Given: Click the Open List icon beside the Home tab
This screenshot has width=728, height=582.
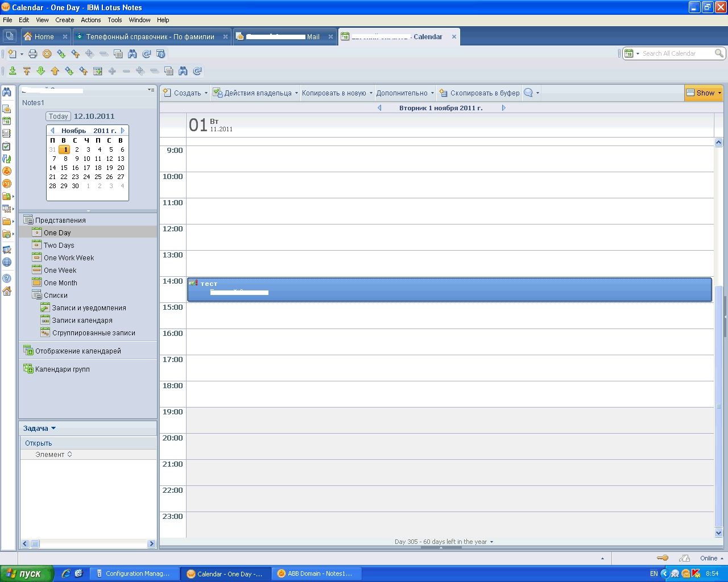Looking at the screenshot, I should (x=9, y=36).
